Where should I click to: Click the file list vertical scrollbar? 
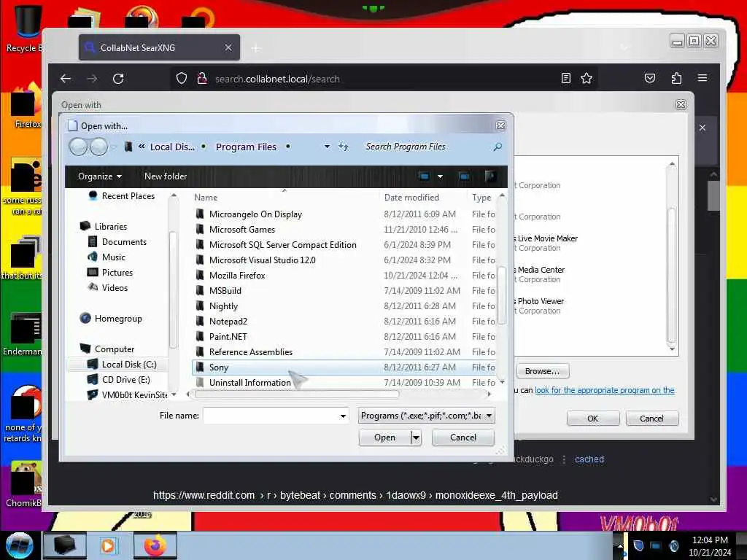(501, 295)
